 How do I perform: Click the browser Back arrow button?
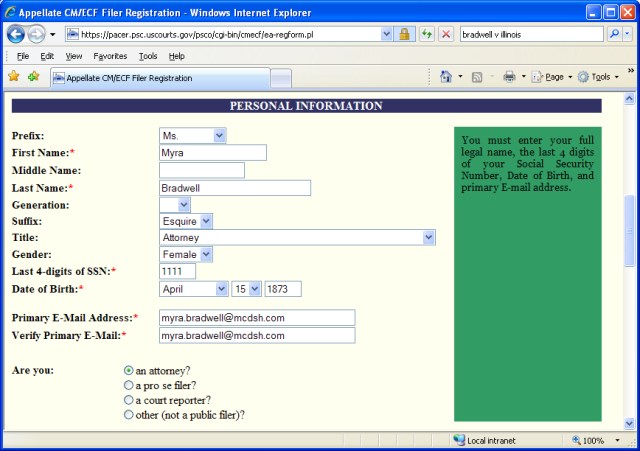[16, 34]
